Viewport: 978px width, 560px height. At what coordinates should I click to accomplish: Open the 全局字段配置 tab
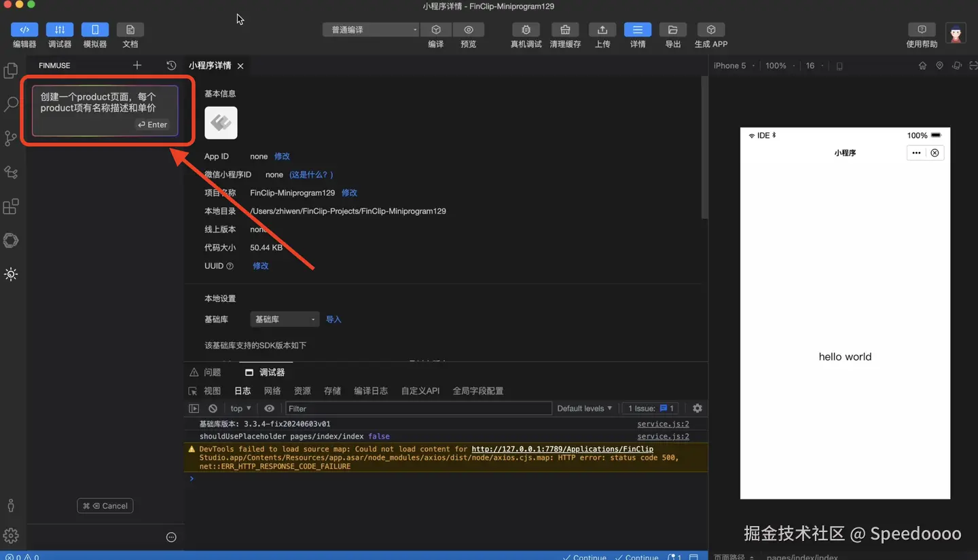click(478, 391)
